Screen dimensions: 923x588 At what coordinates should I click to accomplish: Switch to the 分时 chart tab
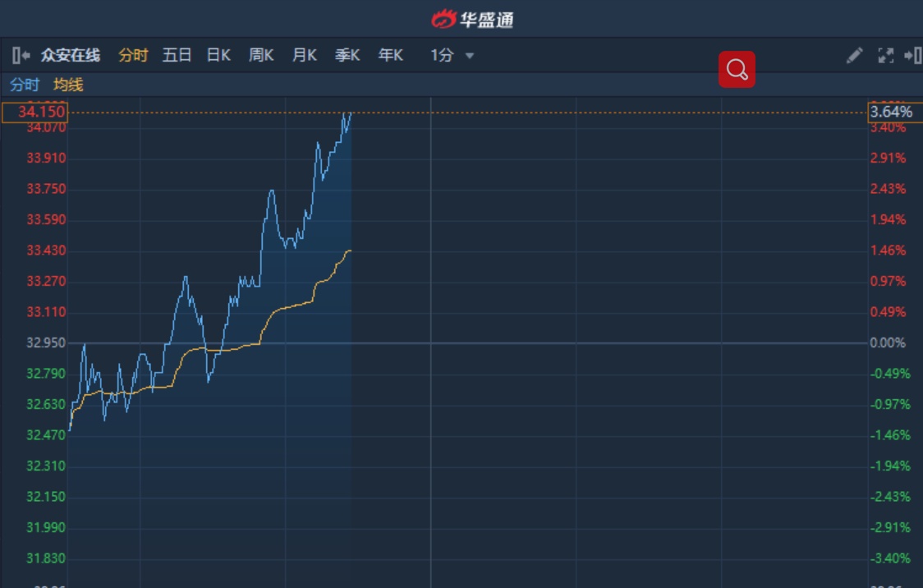(x=133, y=55)
